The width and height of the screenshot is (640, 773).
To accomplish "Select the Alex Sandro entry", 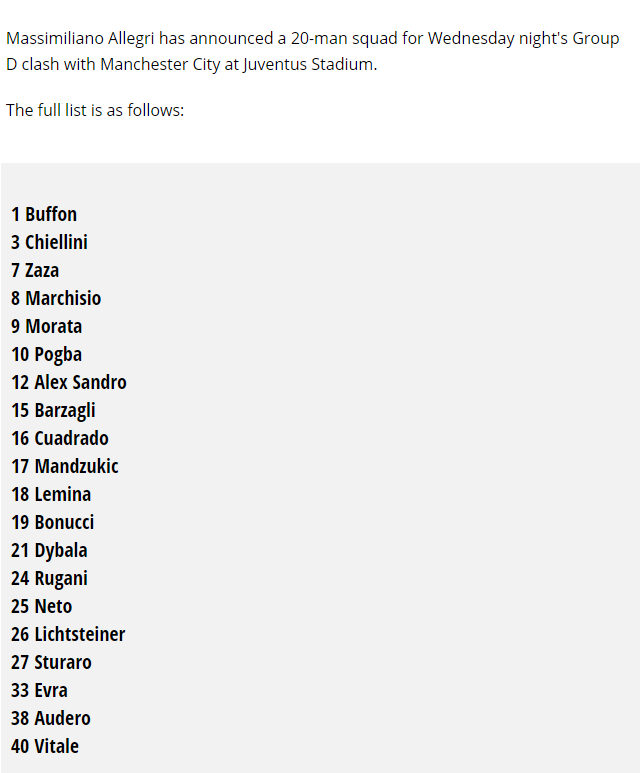I will click(79, 382).
